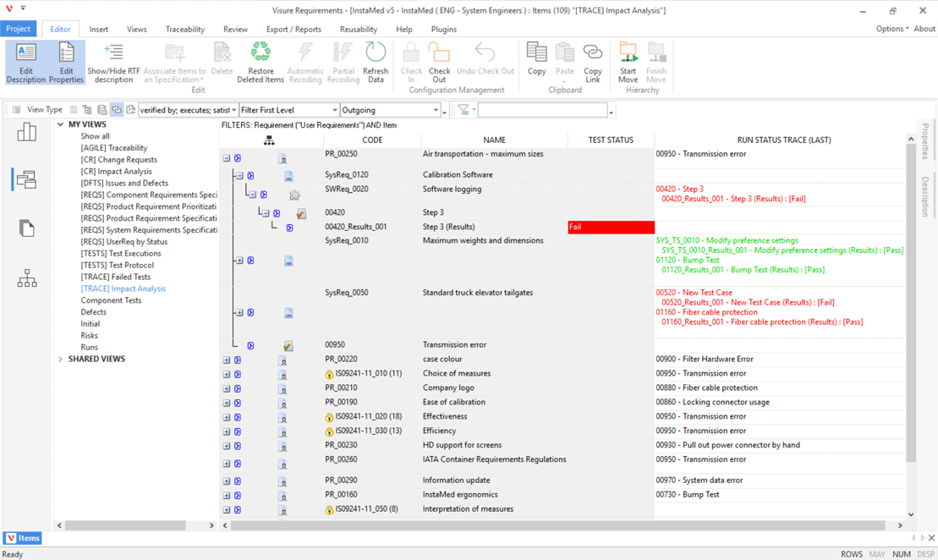This screenshot has width=938, height=560.
Task: Select the [TESTS] Test Executions view
Action: point(121,254)
